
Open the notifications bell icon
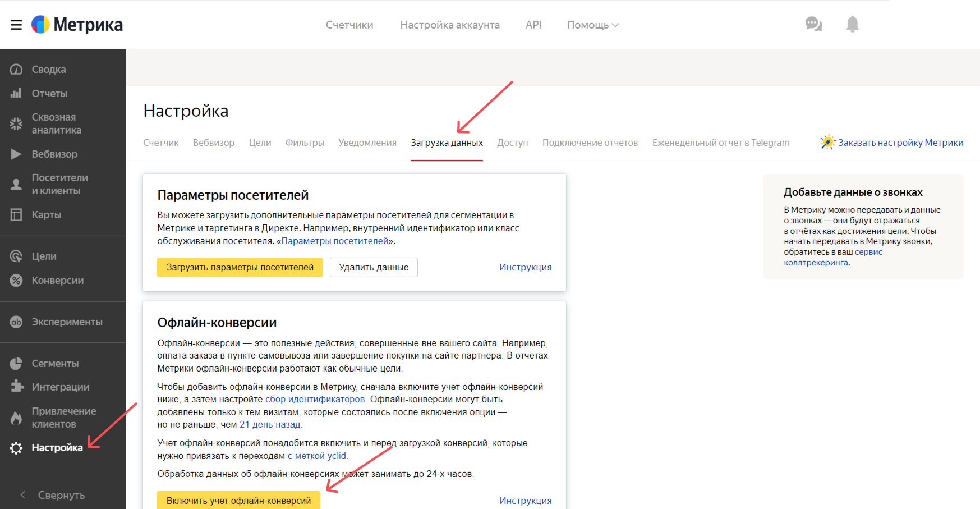pos(852,24)
